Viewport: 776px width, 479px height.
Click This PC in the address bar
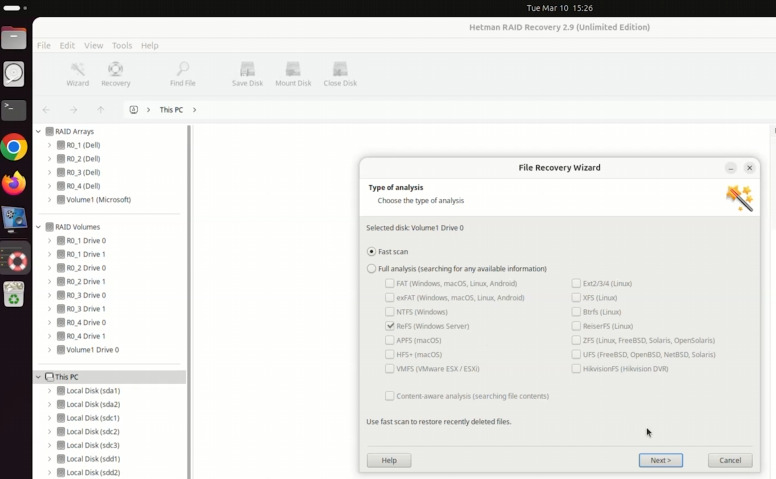point(171,110)
